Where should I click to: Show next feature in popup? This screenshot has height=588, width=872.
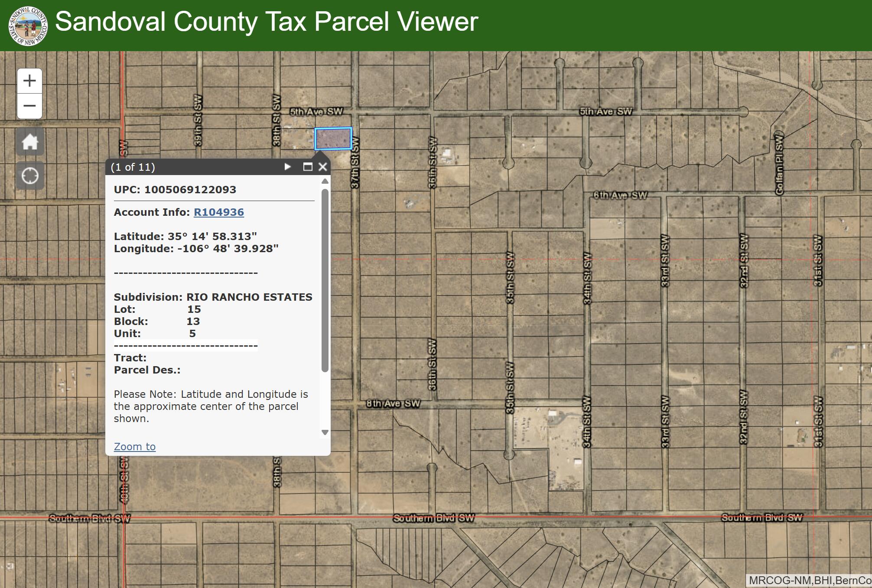tap(287, 167)
